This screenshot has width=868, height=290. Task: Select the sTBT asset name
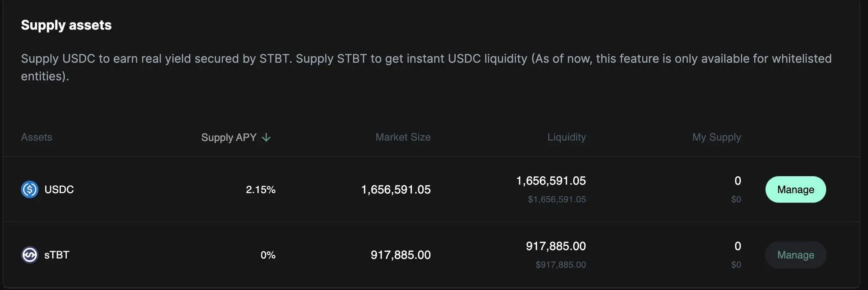pos(57,255)
